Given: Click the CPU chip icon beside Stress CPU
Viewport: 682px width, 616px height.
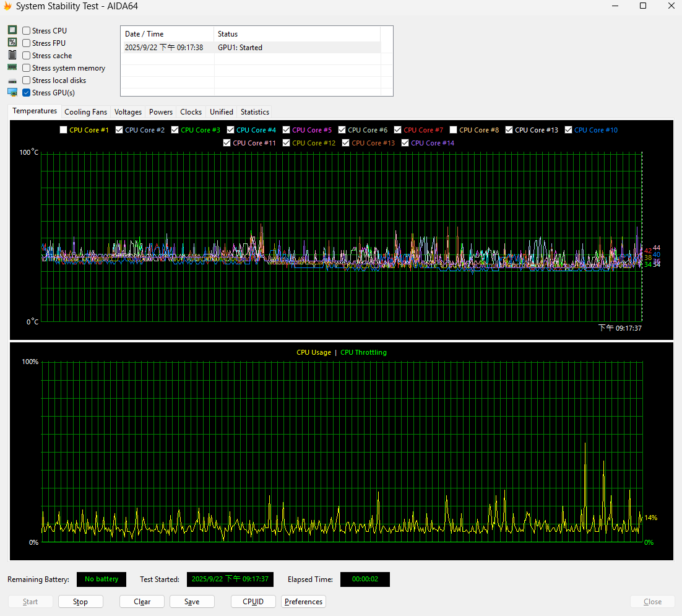Looking at the screenshot, I should coord(12,30).
